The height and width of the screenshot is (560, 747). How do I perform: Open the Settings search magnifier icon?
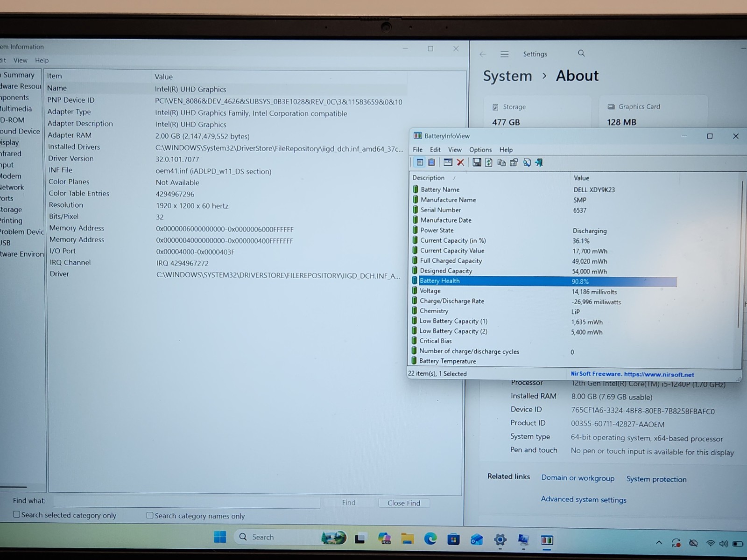click(581, 53)
